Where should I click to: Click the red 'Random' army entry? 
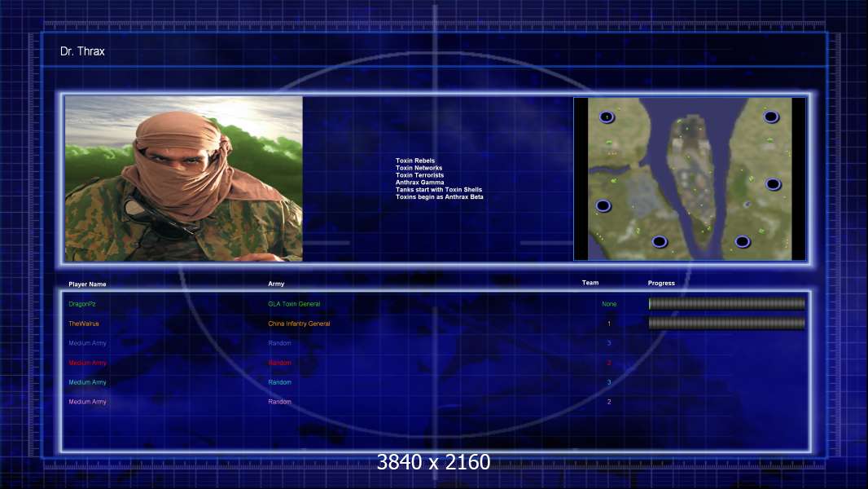coord(279,363)
